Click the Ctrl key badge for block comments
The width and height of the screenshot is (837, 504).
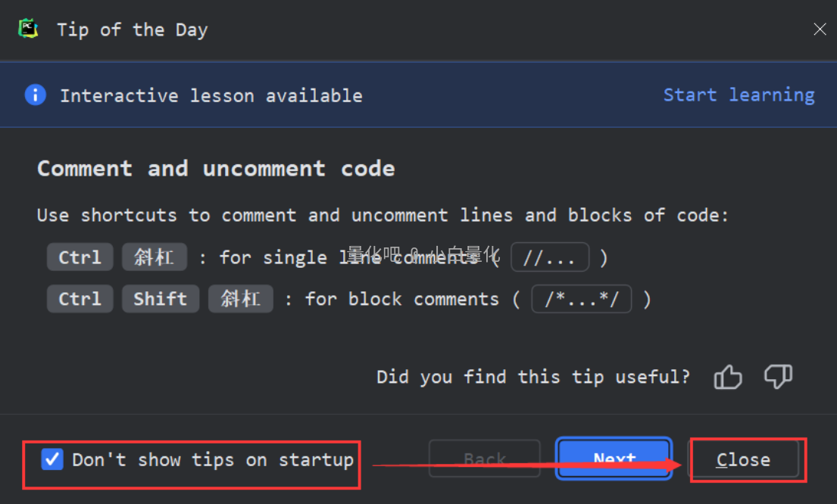tap(80, 299)
